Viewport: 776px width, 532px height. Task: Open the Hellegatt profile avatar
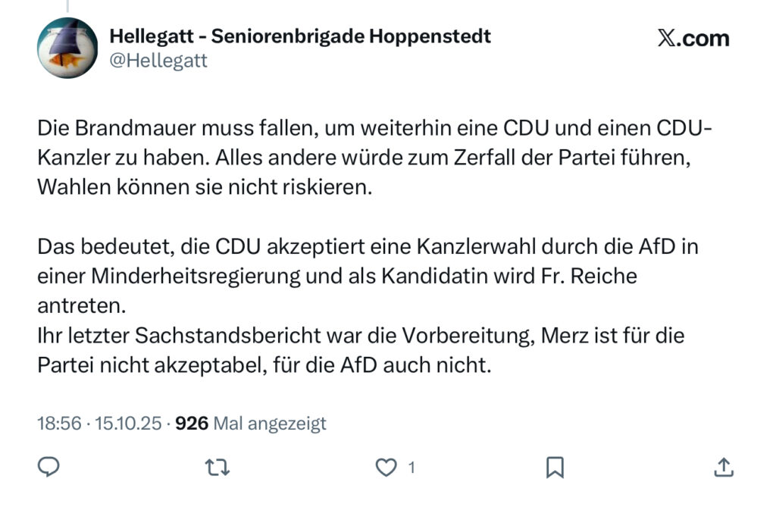pyautogui.click(x=67, y=48)
